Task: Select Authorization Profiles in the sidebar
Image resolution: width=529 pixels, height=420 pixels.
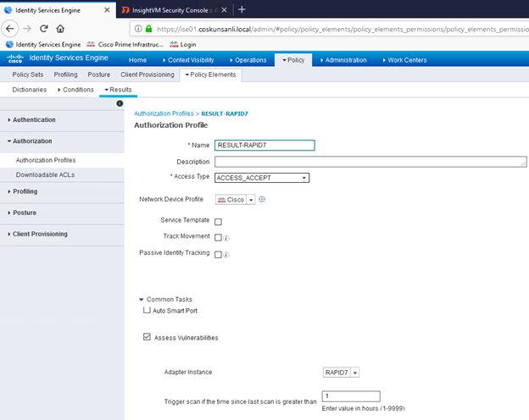Action: [46, 160]
